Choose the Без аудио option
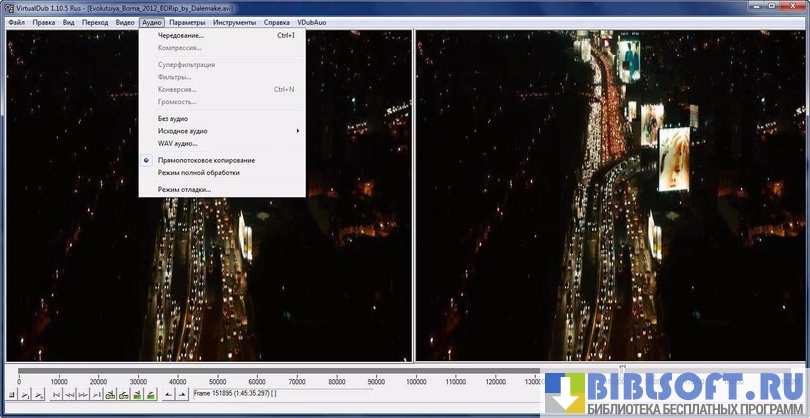The width and height of the screenshot is (810, 418). coord(173,119)
